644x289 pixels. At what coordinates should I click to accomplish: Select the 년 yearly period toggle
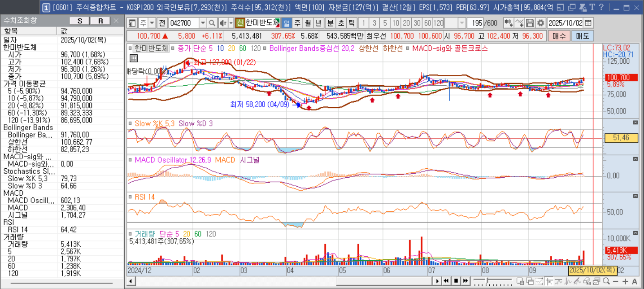(319, 23)
